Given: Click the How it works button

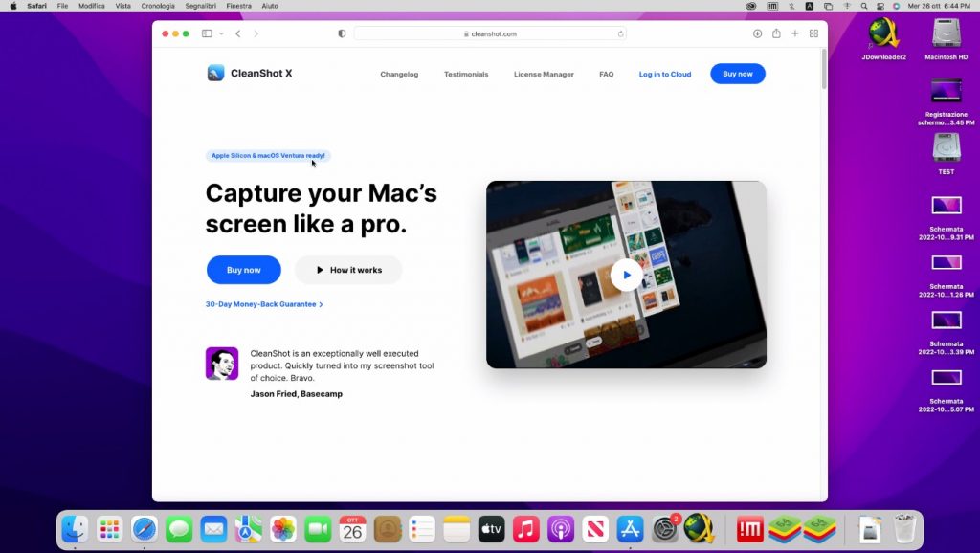Looking at the screenshot, I should point(348,270).
